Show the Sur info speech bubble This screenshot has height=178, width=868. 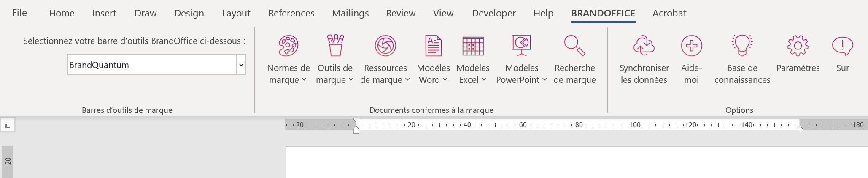click(842, 46)
